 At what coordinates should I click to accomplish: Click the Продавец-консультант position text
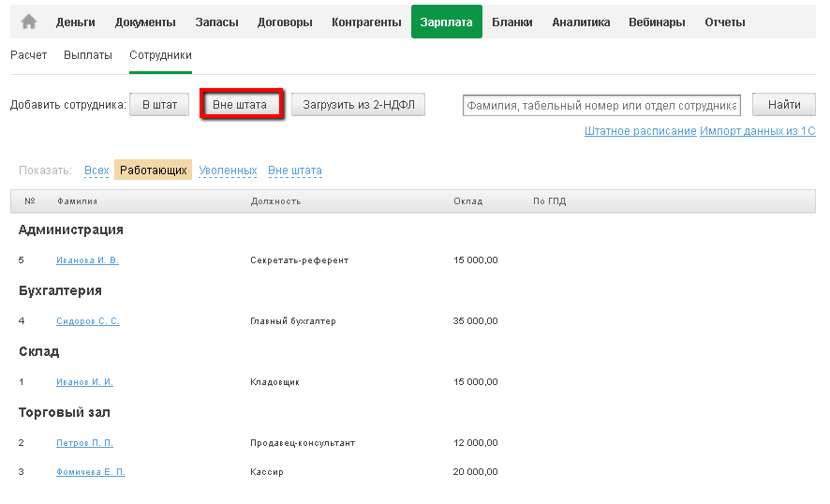pos(303,442)
